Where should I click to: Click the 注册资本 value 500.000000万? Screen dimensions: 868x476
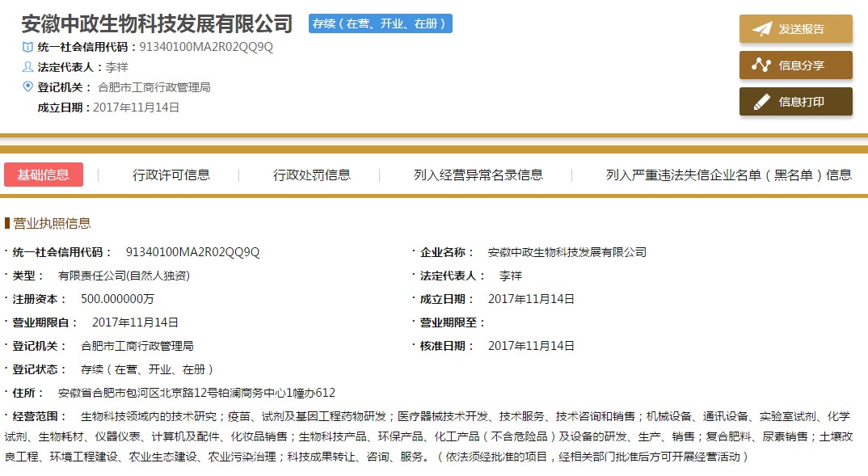[117, 299]
